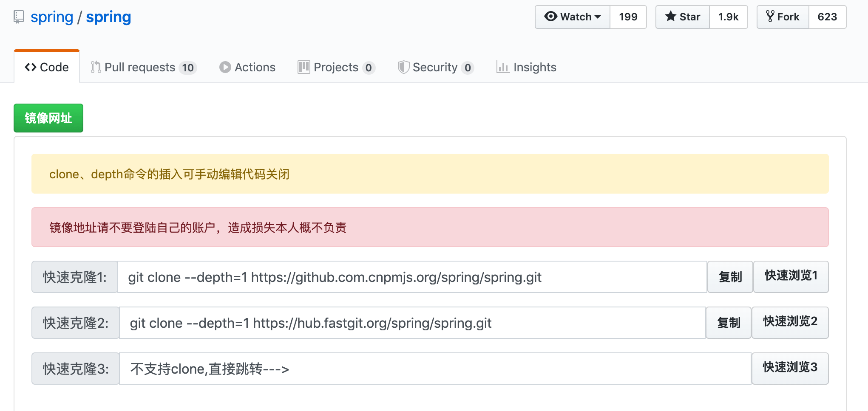Open the Watch dropdown button

pyautogui.click(x=573, y=17)
